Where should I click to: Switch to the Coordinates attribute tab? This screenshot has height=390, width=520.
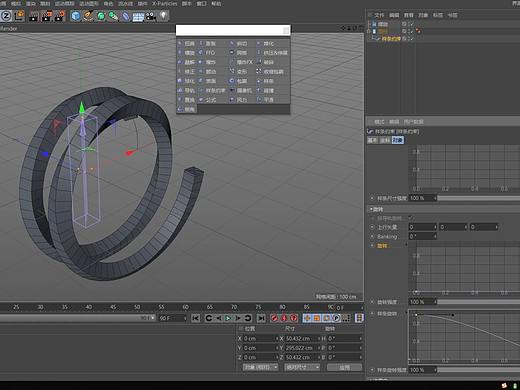[x=385, y=140]
